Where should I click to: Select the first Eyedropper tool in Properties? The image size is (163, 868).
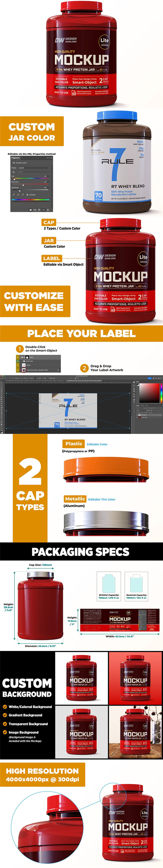(14, 195)
